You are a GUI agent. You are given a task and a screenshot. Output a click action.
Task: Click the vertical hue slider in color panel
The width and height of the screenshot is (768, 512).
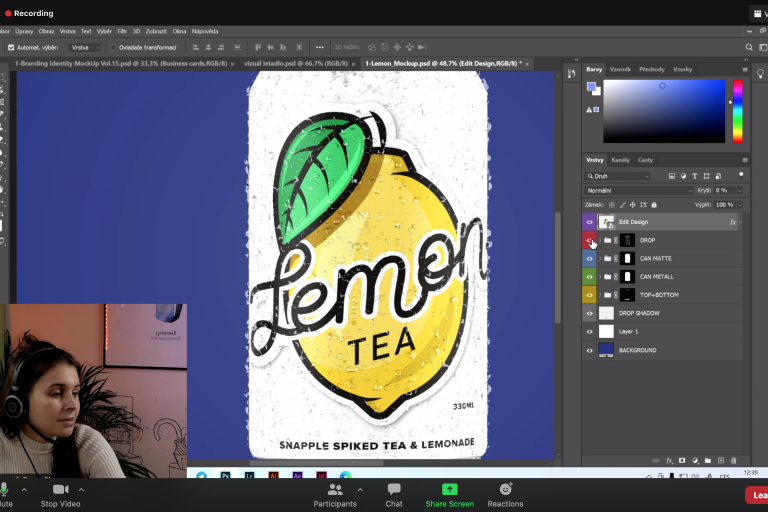point(738,110)
